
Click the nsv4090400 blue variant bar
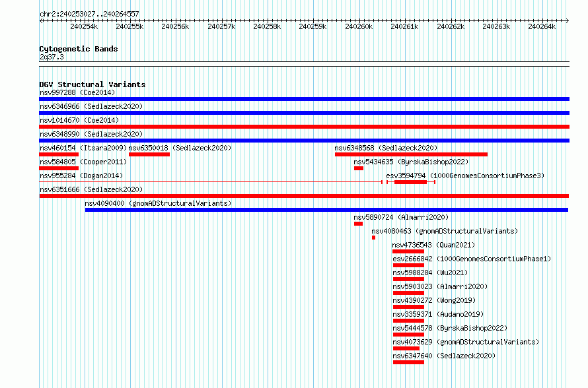click(326, 210)
